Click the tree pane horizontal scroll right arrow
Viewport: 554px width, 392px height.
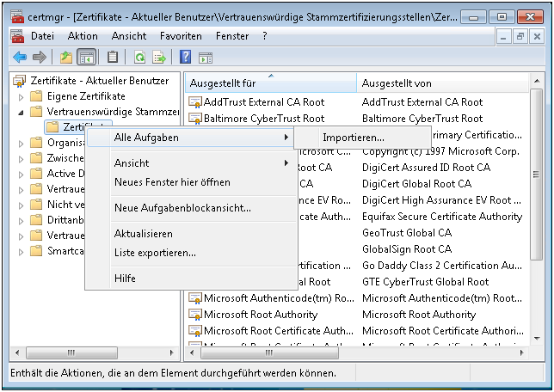click(172, 352)
